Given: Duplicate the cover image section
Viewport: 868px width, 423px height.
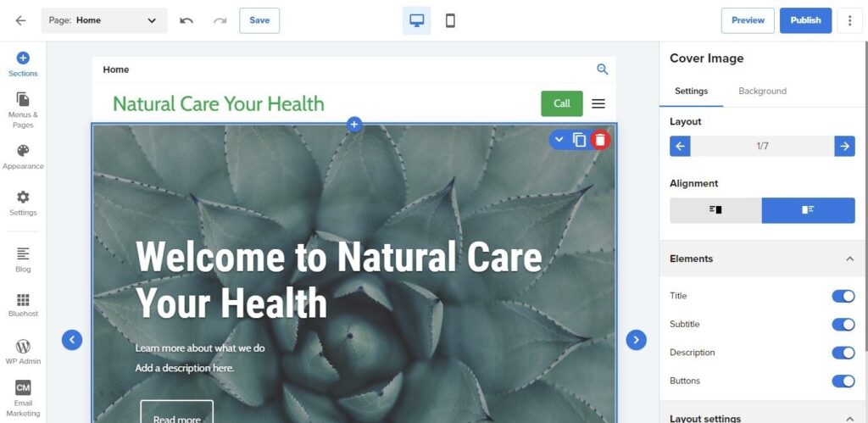Looking at the screenshot, I should tap(579, 140).
